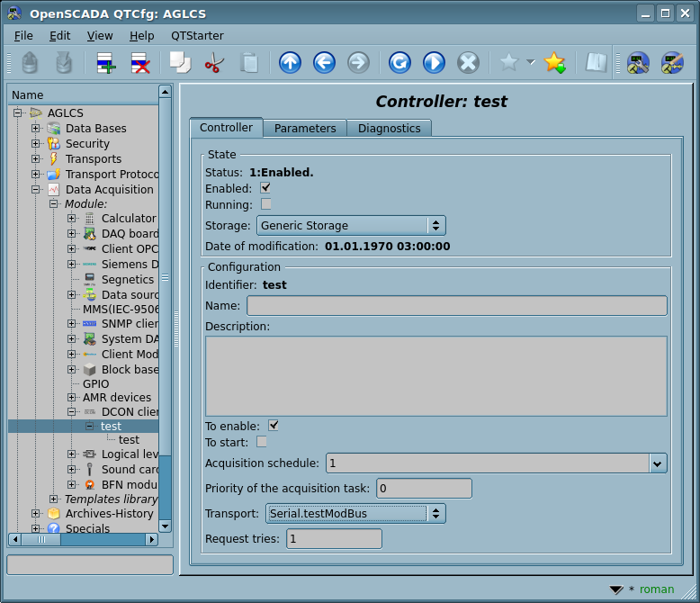Navigate back with the left arrow icon
The height and width of the screenshot is (603, 700).
(324, 63)
